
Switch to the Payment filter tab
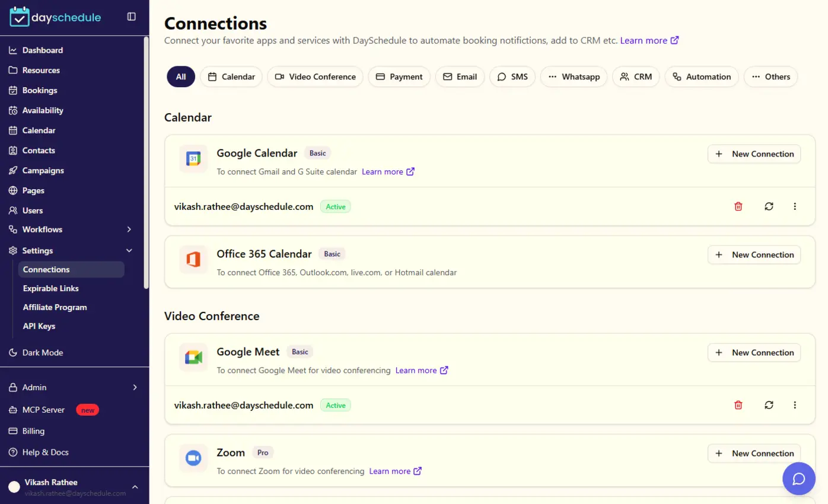point(399,76)
